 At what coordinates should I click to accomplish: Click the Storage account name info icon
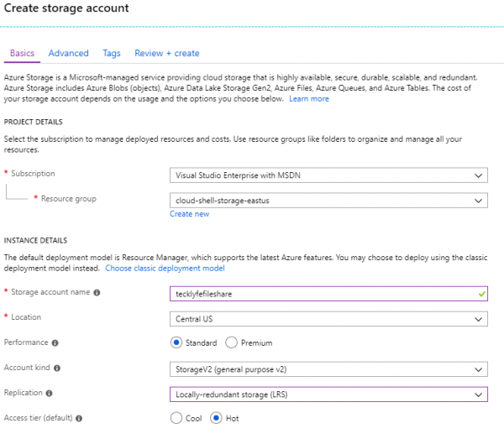click(x=97, y=293)
